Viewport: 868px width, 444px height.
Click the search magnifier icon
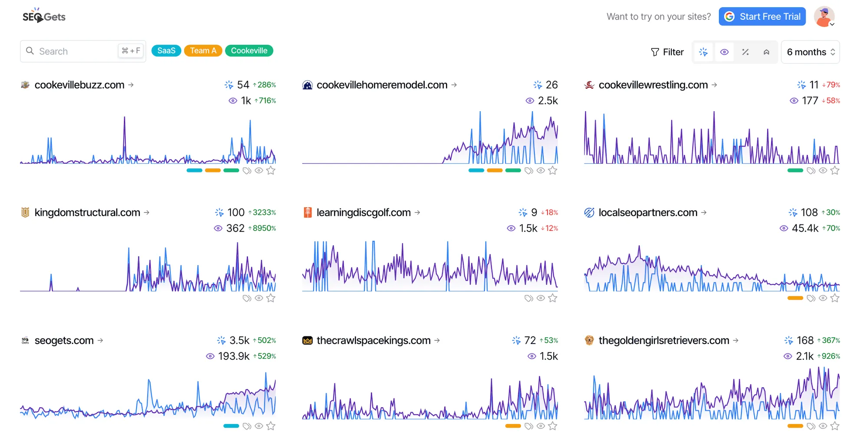click(30, 51)
